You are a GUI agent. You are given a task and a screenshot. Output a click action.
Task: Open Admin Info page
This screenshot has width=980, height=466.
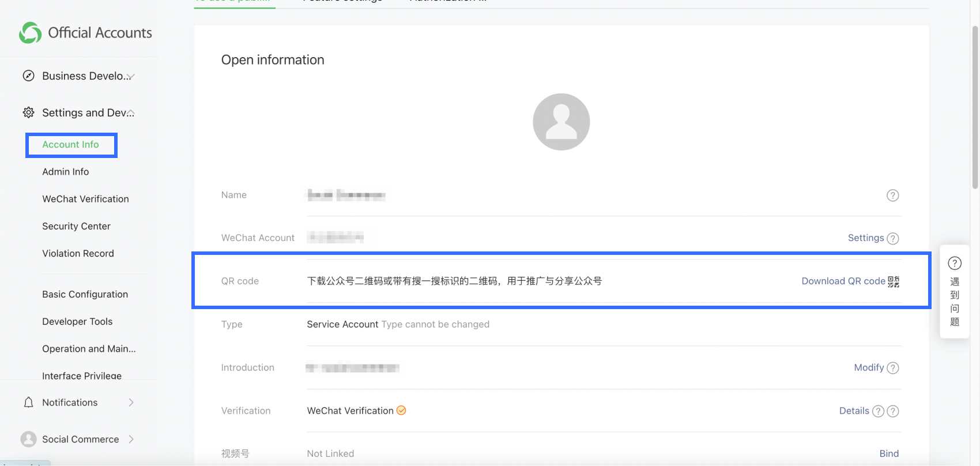pos(65,172)
